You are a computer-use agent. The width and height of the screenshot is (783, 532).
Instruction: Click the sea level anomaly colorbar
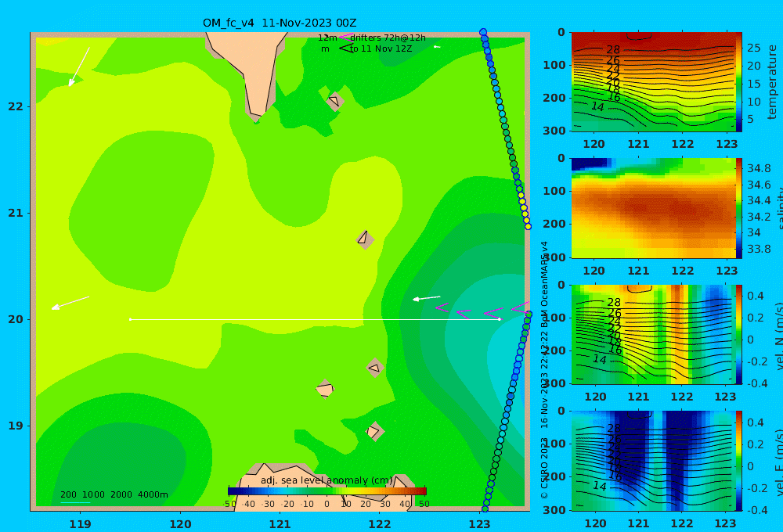(327, 491)
